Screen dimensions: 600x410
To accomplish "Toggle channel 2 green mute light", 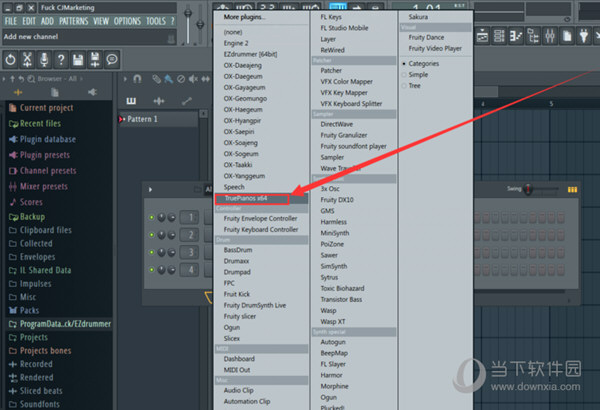I will point(152,235).
